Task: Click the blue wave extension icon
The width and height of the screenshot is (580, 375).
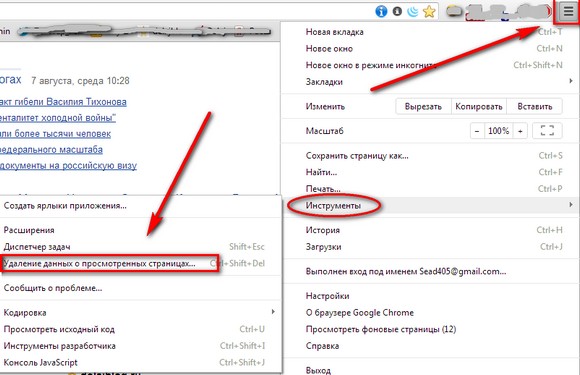Action: point(413,11)
